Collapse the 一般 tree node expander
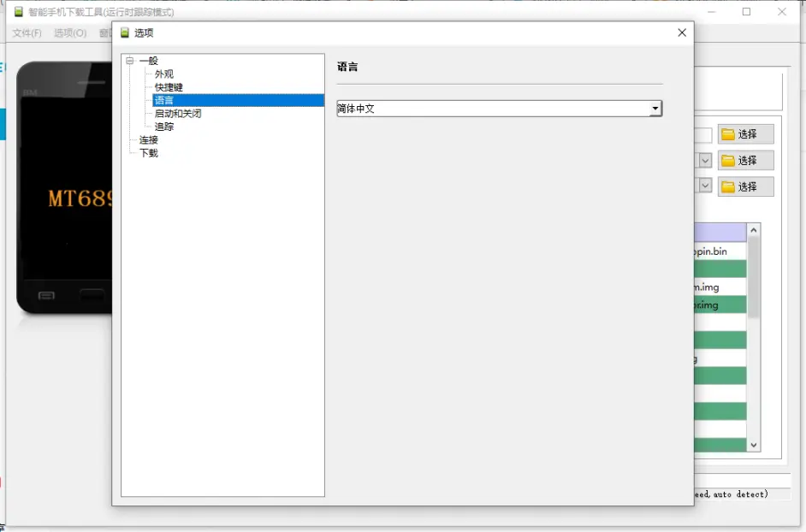 [x=129, y=61]
